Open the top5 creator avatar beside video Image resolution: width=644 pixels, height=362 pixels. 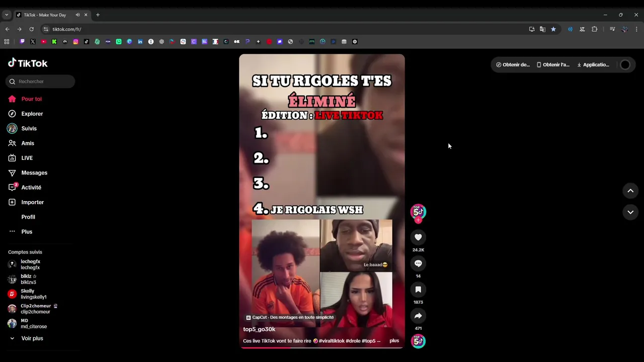tap(418, 211)
